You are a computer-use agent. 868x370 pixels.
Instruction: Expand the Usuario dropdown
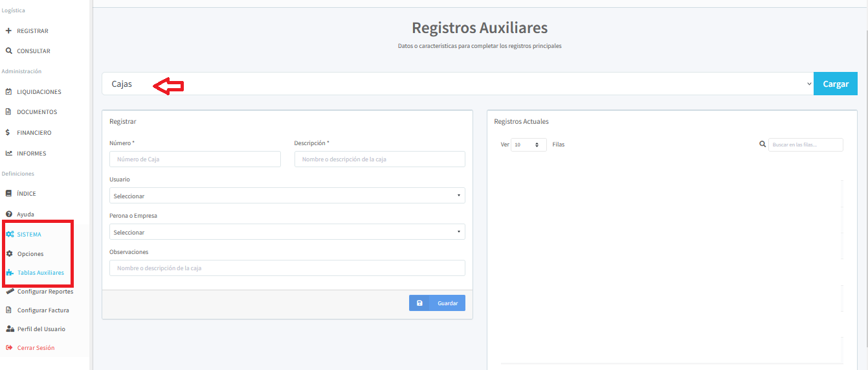(287, 196)
